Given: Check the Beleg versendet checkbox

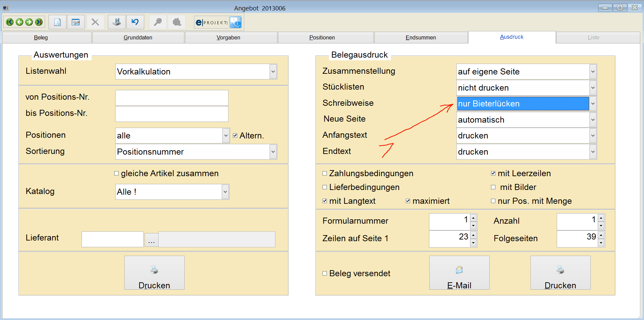Looking at the screenshot, I should (325, 274).
